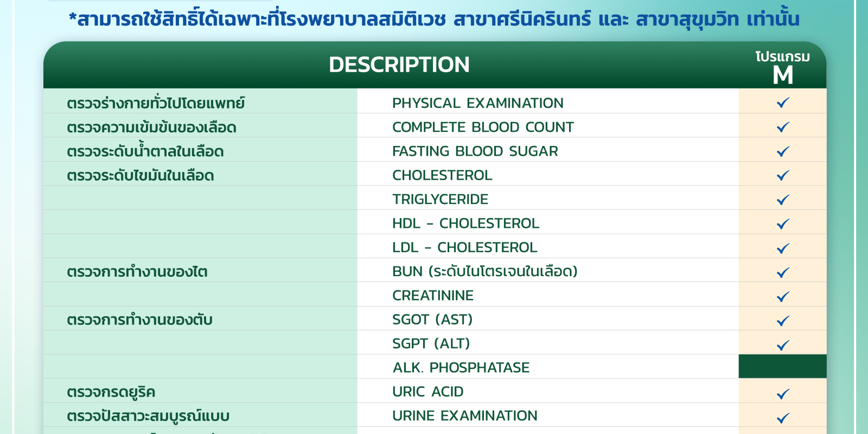Viewport: 868px width, 434px height.
Task: Click the TRIGLYCERIDE row checkmark
Action: [x=783, y=200]
